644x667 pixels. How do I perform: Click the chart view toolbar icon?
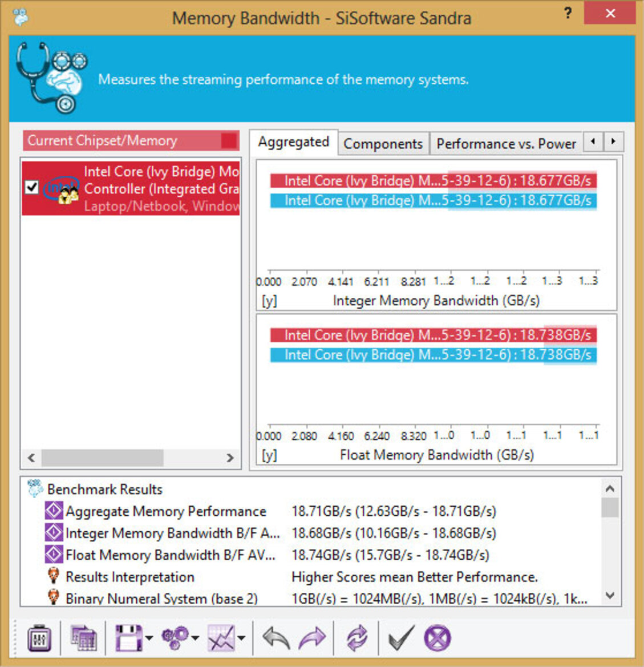click(221, 638)
